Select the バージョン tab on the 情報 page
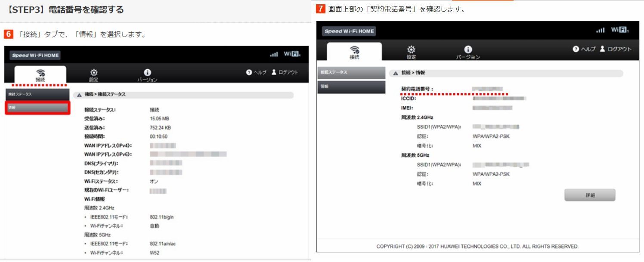 468,52
